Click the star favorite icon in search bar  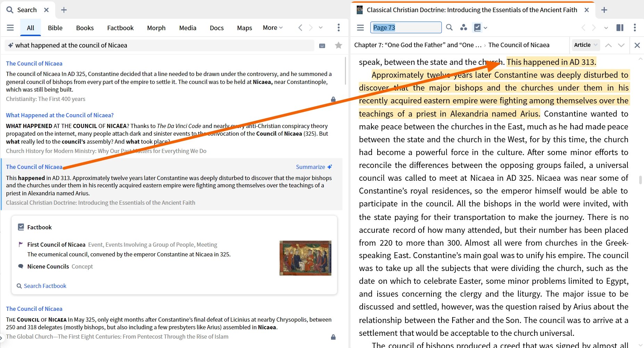339,45
